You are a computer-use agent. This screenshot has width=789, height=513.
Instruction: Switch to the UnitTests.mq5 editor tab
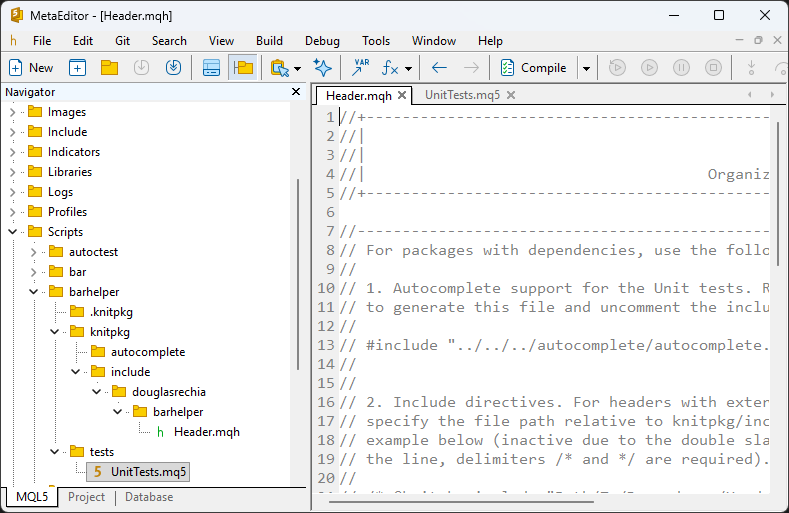[462, 95]
